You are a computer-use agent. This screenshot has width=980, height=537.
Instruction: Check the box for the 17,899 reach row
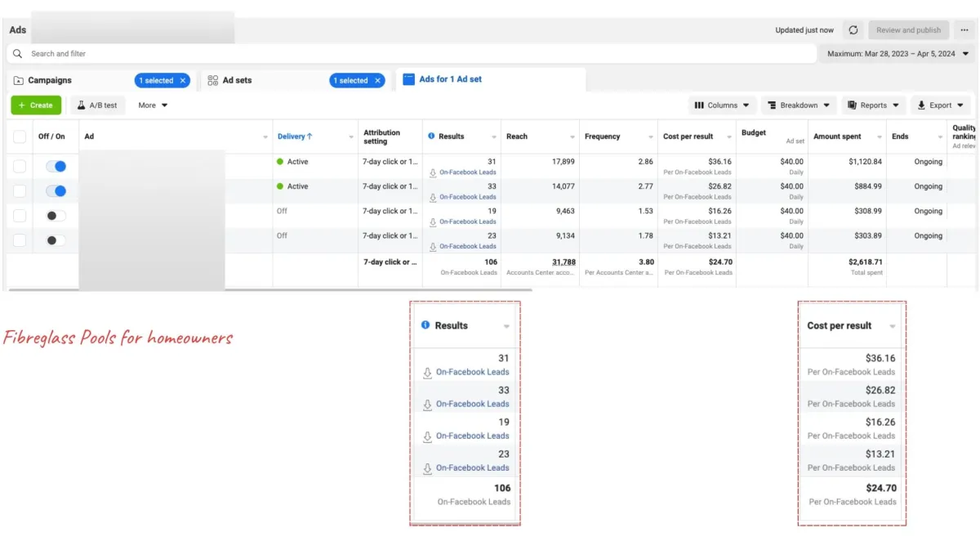point(20,166)
